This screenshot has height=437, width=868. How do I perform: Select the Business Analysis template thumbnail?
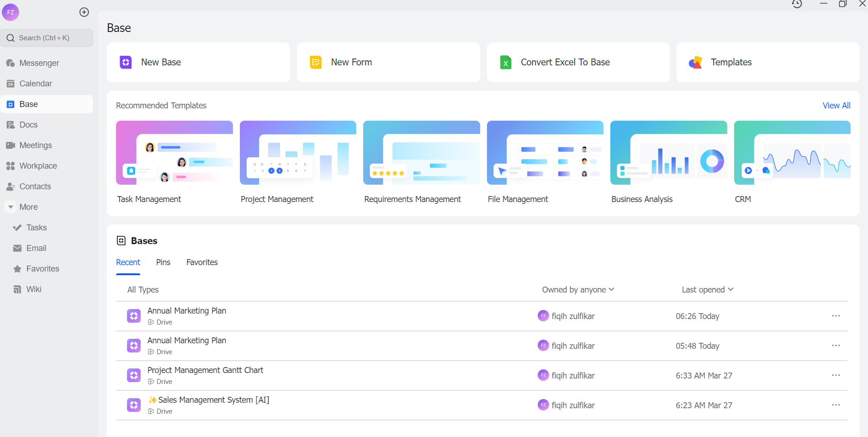[668, 153]
